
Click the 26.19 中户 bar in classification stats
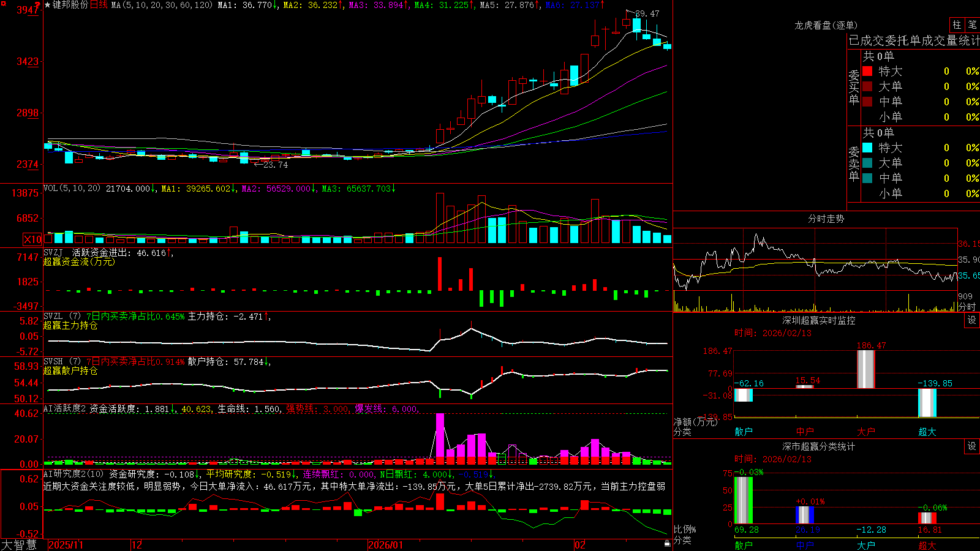[x=805, y=515]
